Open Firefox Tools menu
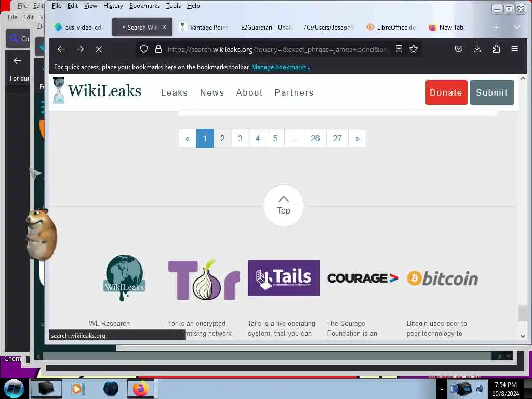This screenshot has height=399, width=532. (x=174, y=6)
